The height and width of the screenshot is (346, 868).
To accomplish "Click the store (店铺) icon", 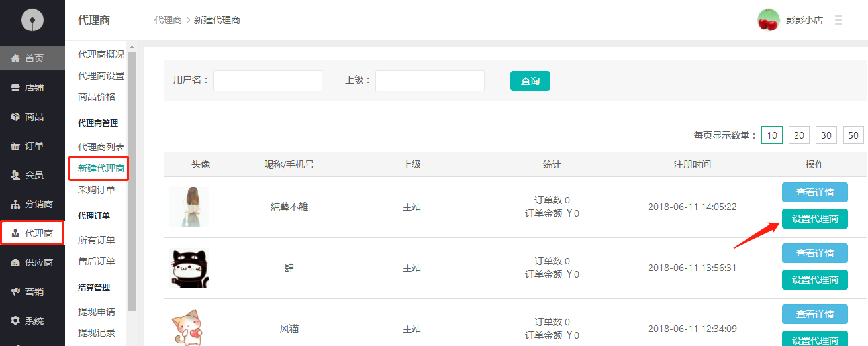I will tap(15, 87).
